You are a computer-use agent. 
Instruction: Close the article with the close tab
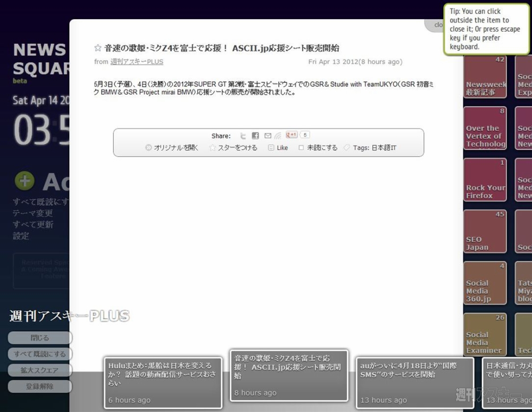(x=434, y=25)
